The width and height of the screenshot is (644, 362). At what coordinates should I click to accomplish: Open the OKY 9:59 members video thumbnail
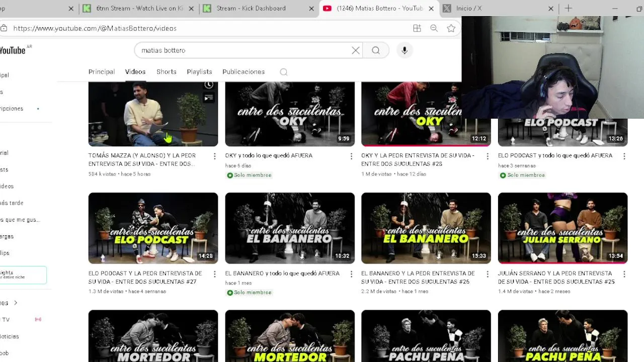coord(290,114)
